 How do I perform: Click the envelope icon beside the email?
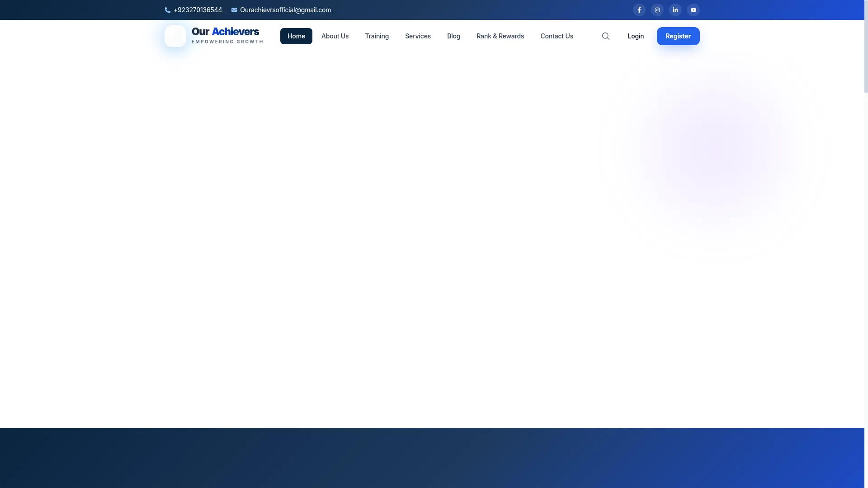click(x=234, y=10)
